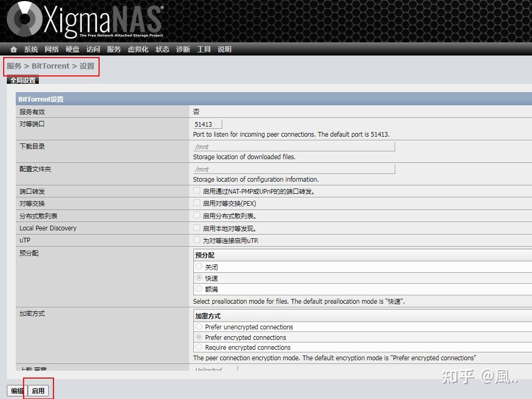
Task: Open the 诊断 menu
Action: (x=182, y=49)
